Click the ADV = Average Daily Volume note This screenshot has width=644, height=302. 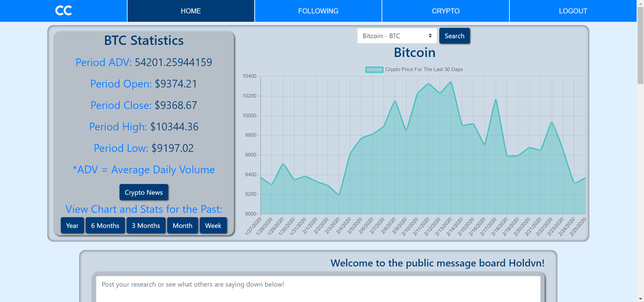pyautogui.click(x=144, y=170)
